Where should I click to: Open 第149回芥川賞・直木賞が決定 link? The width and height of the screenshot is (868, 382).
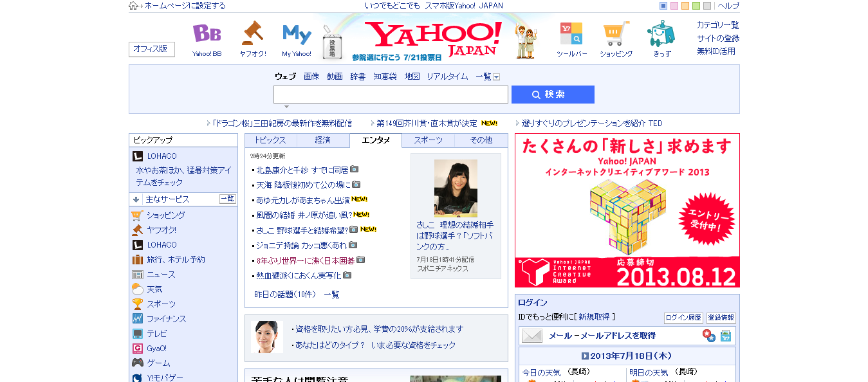(427, 123)
